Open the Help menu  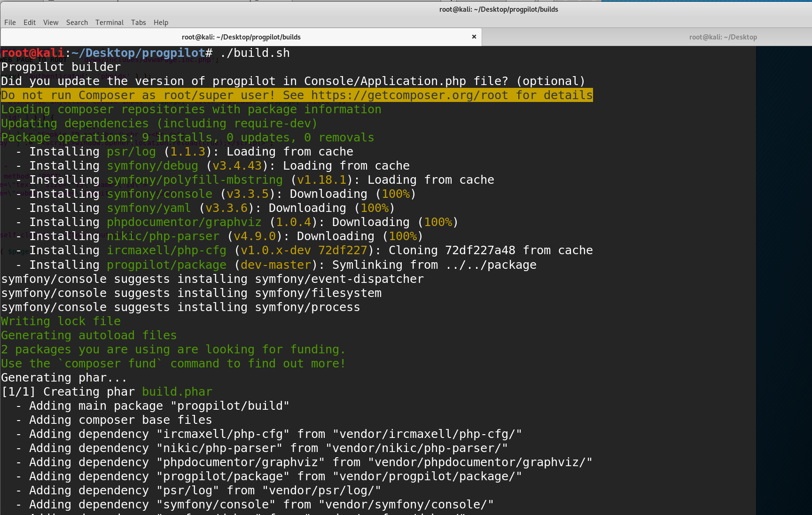click(161, 22)
